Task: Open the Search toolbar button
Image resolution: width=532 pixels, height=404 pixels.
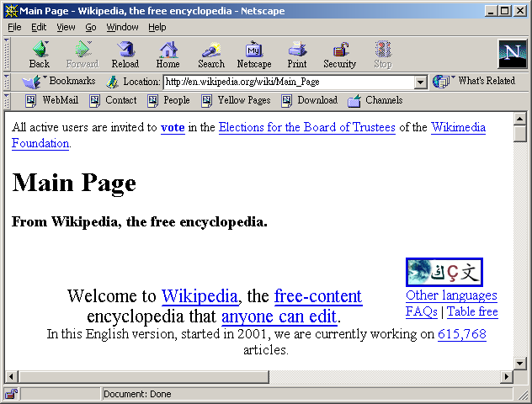Action: (x=211, y=50)
